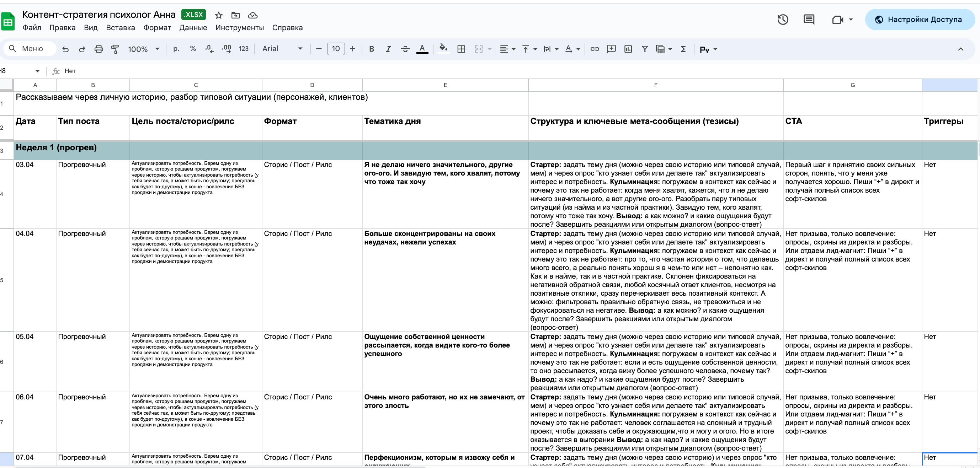Click the font size field showing 10
Image resolution: width=980 pixels, height=468 pixels.
point(336,49)
